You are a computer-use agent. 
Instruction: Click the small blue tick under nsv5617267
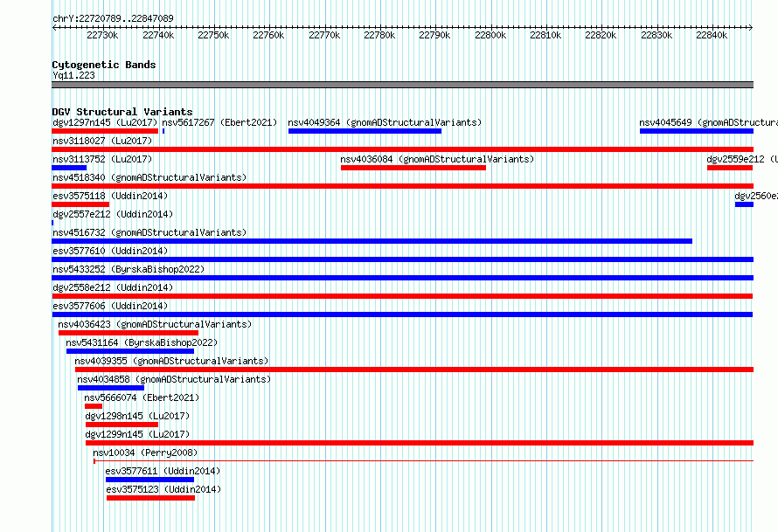(x=163, y=131)
